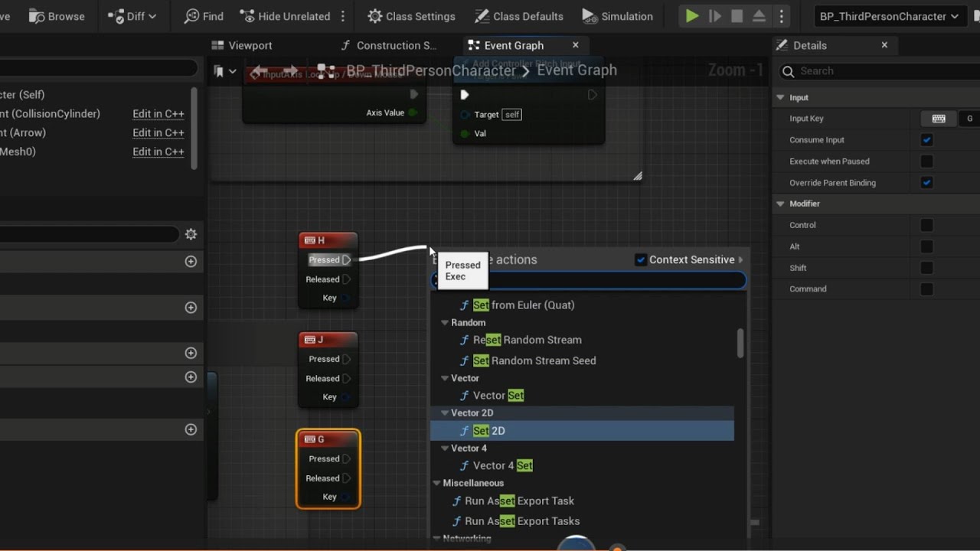Viewport: 980px width, 551px height.
Task: Enable the Alt modifier checkbox
Action: coord(927,246)
